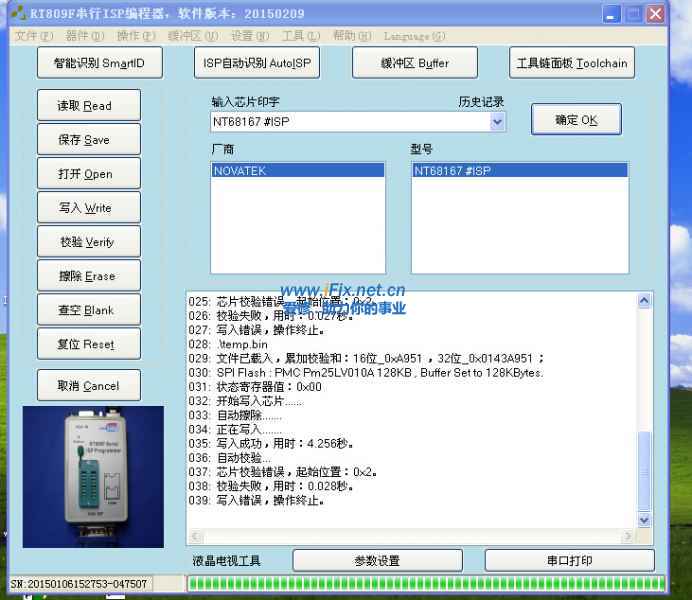Select NT68167 #ISP in the model list
The height and width of the screenshot is (600, 692).
(x=519, y=171)
